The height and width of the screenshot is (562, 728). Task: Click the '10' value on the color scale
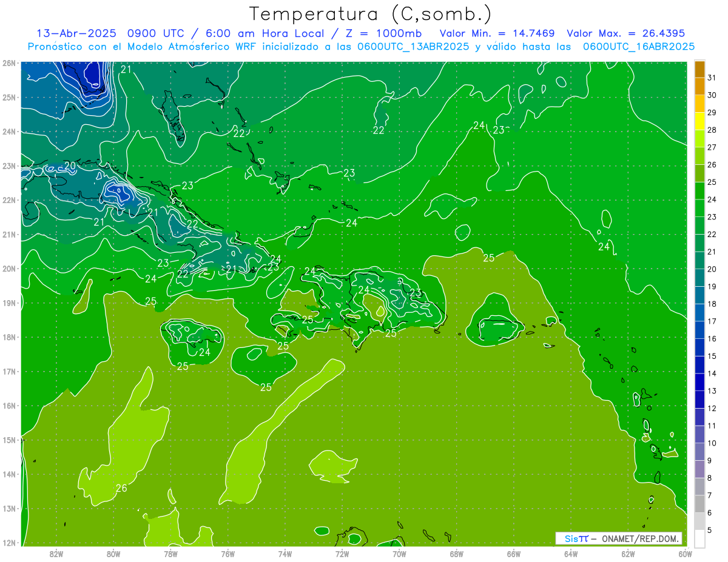click(x=712, y=443)
